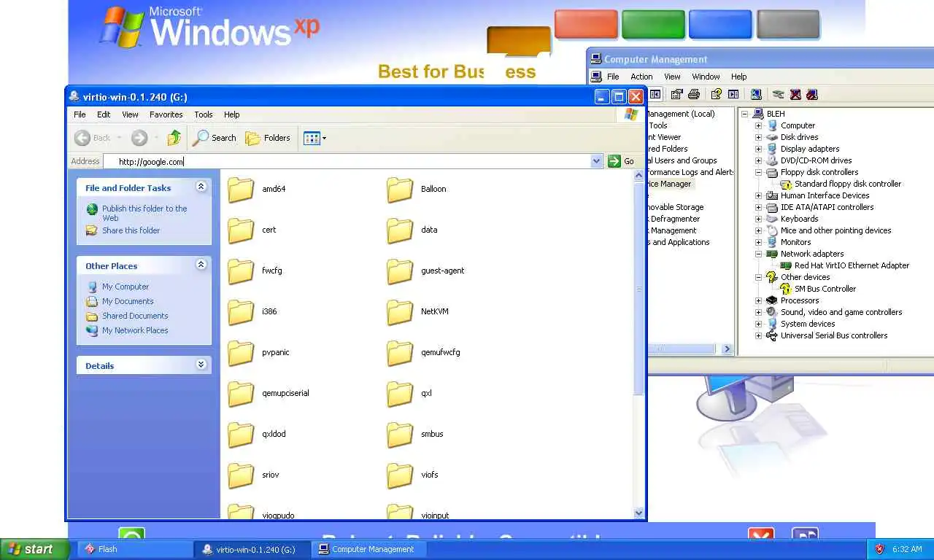
Task: Expand the Disk drives node
Action: pos(758,137)
